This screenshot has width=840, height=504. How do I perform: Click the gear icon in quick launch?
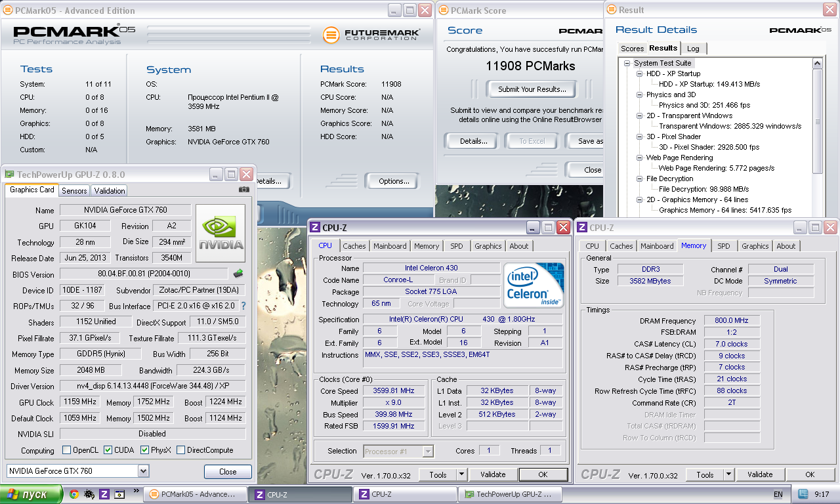point(89,494)
